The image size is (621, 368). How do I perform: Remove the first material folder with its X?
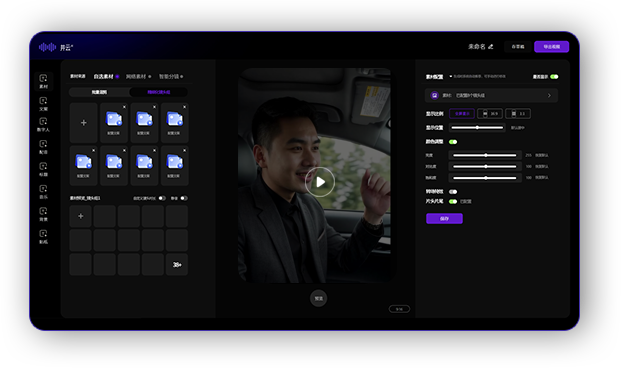[124, 107]
